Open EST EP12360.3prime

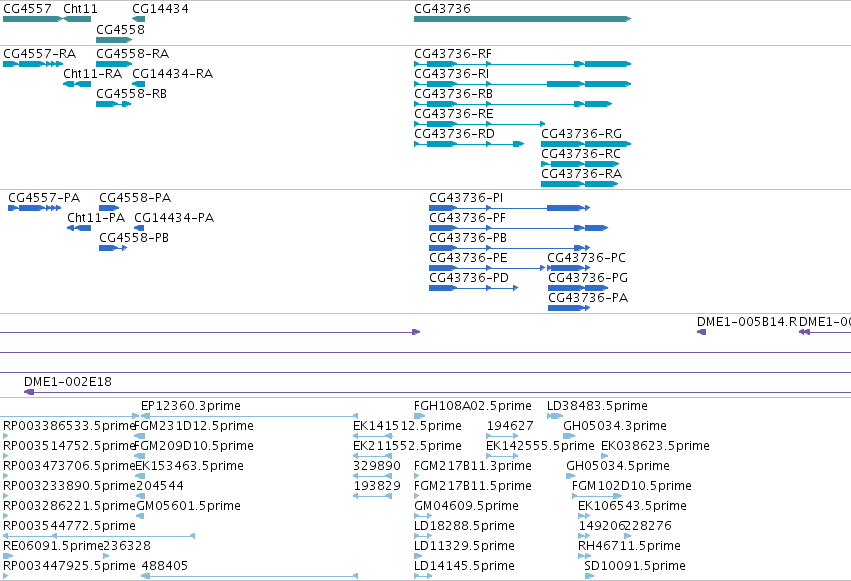[x=249, y=417]
